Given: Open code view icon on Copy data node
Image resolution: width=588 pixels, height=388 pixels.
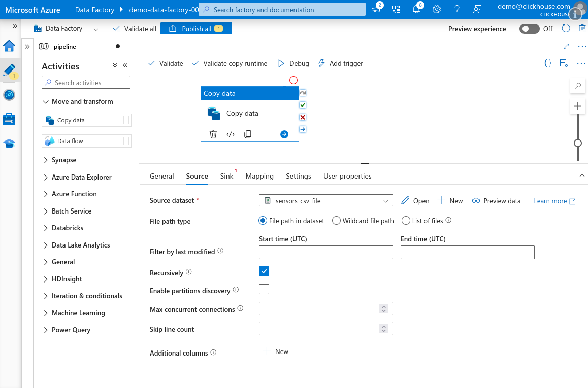Looking at the screenshot, I should tap(231, 134).
